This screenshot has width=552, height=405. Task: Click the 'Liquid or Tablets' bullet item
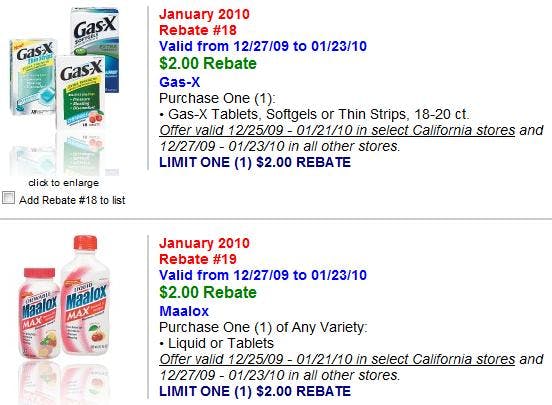217,343
